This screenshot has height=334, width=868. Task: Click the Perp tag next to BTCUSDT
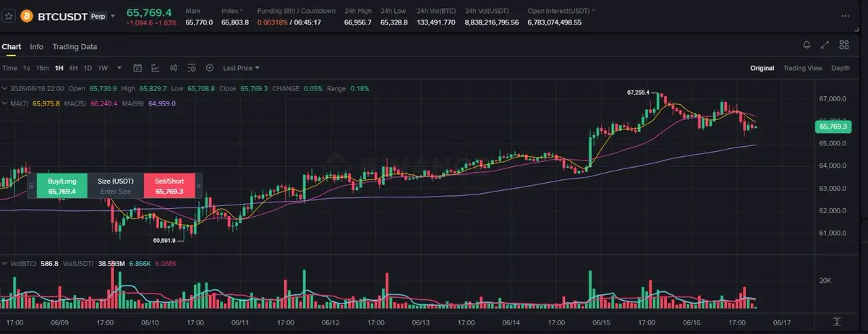pyautogui.click(x=98, y=14)
